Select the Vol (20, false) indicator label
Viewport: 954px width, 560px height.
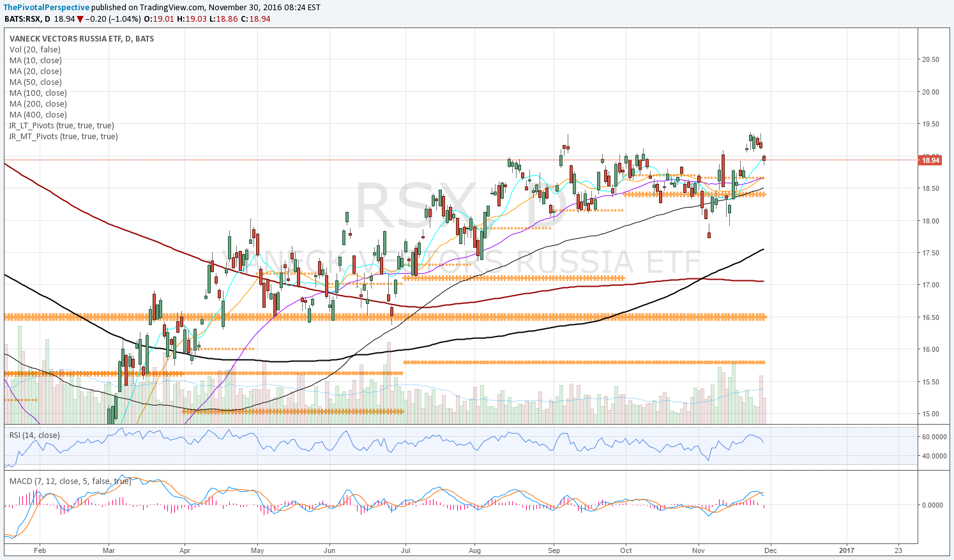tap(35, 49)
